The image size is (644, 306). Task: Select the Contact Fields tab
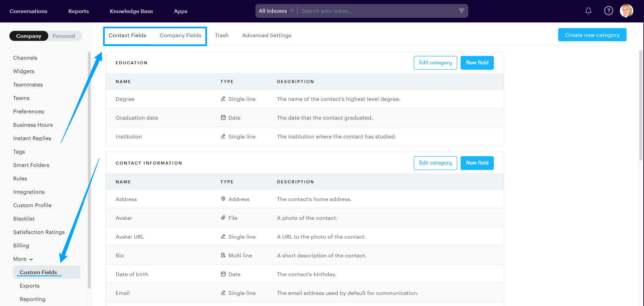pyautogui.click(x=127, y=35)
